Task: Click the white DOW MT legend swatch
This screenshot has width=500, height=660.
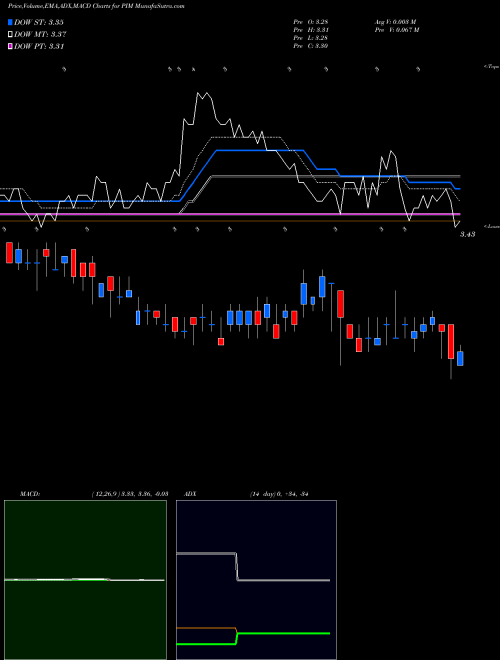Action: pyautogui.click(x=10, y=35)
